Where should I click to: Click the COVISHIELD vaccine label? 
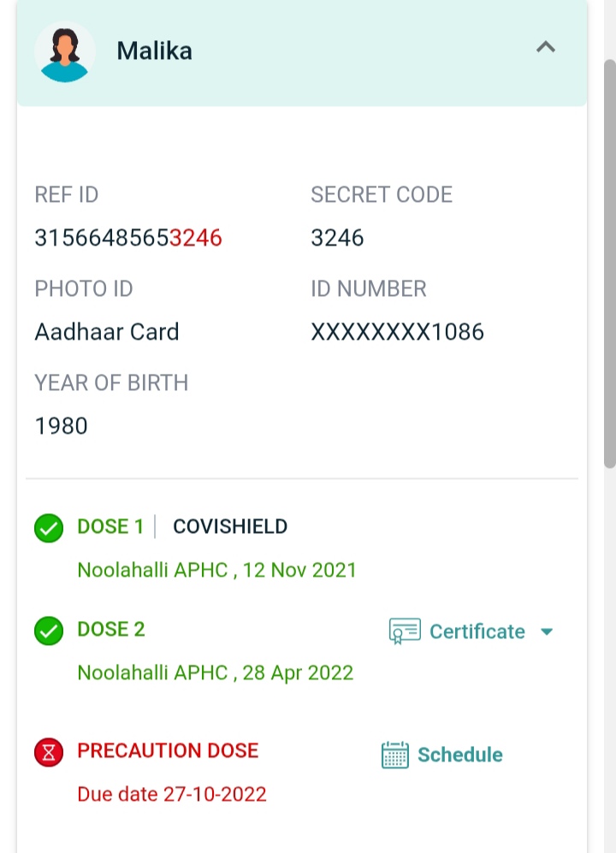click(230, 526)
